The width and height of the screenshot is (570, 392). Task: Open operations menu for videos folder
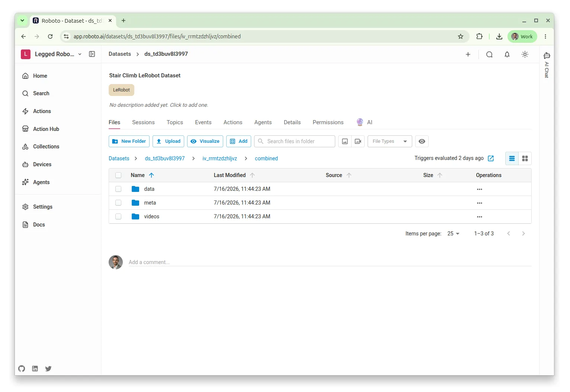coord(480,217)
